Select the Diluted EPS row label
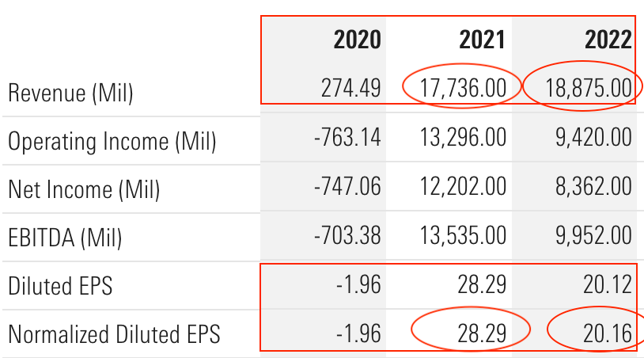 (x=60, y=285)
